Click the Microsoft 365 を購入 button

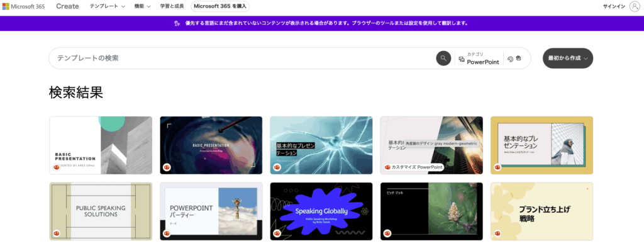pyautogui.click(x=219, y=6)
